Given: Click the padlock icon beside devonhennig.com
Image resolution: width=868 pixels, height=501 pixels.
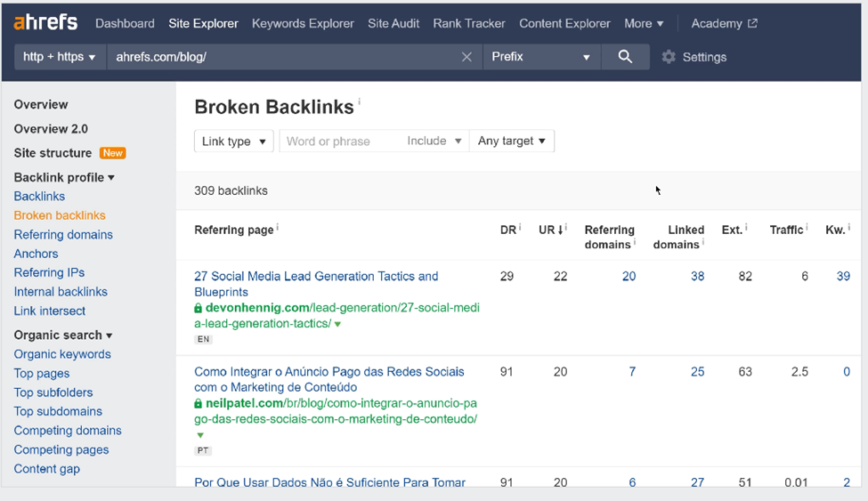Looking at the screenshot, I should pyautogui.click(x=199, y=308).
